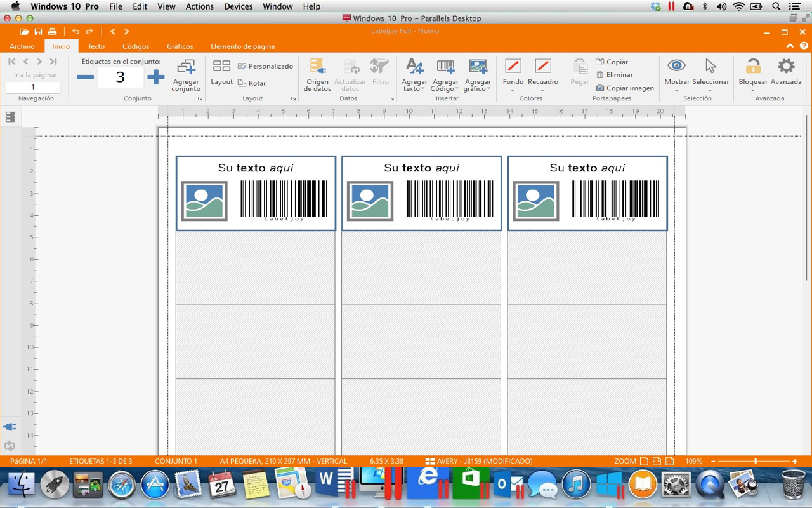Click Actualizar datos
The image size is (812, 508).
coord(350,75)
